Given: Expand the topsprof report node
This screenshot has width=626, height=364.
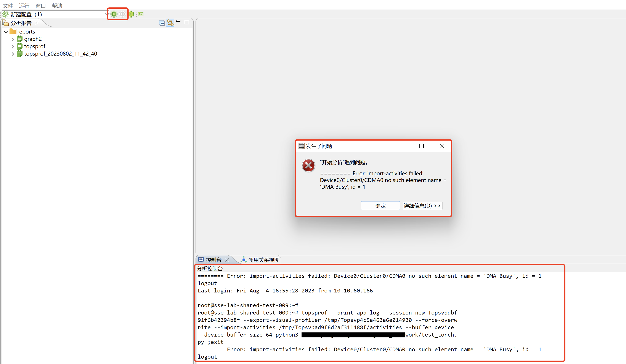Looking at the screenshot, I should tap(13, 46).
